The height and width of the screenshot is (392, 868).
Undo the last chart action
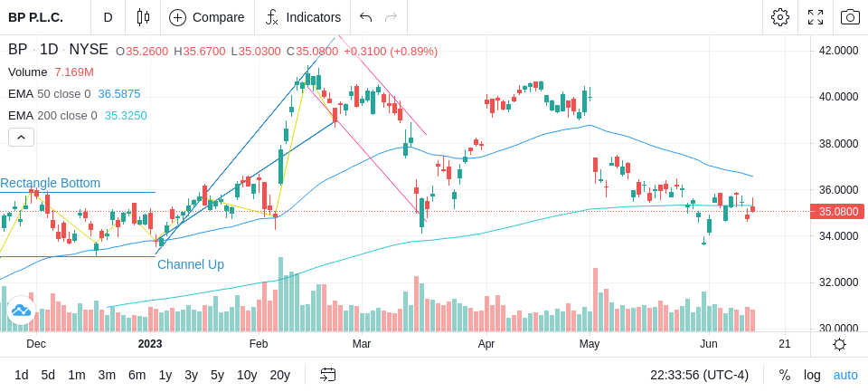tap(365, 17)
